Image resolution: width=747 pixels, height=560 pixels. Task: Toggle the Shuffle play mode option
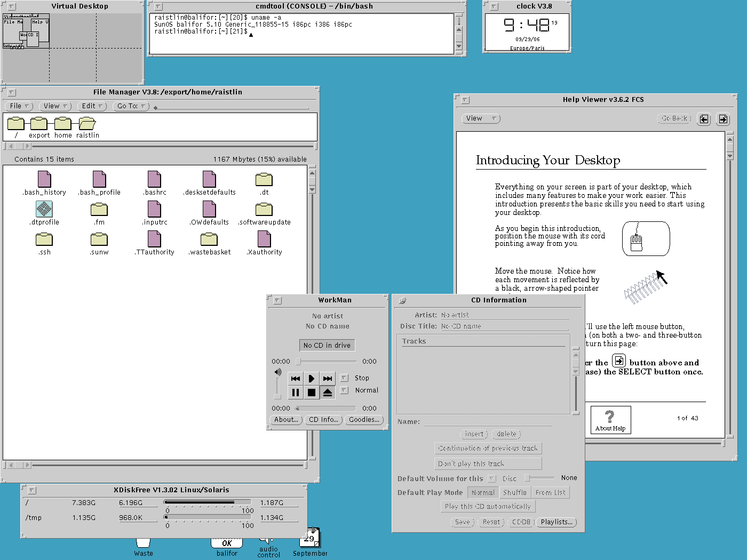pos(514,493)
